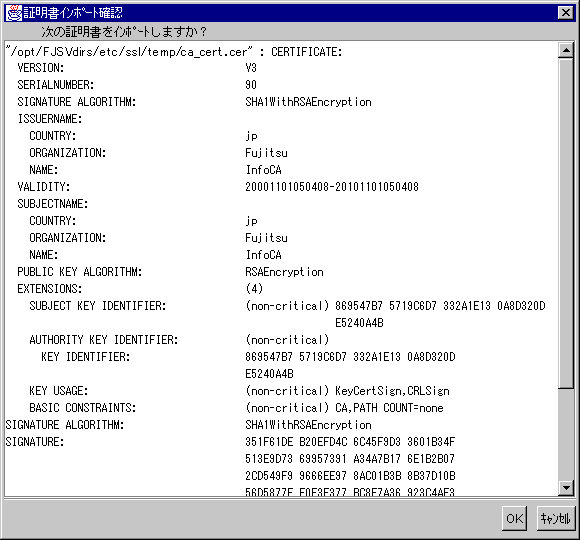The width and height of the screenshot is (580, 540).
Task: Click signature line starting 2CD549F9
Action: (x=350, y=476)
